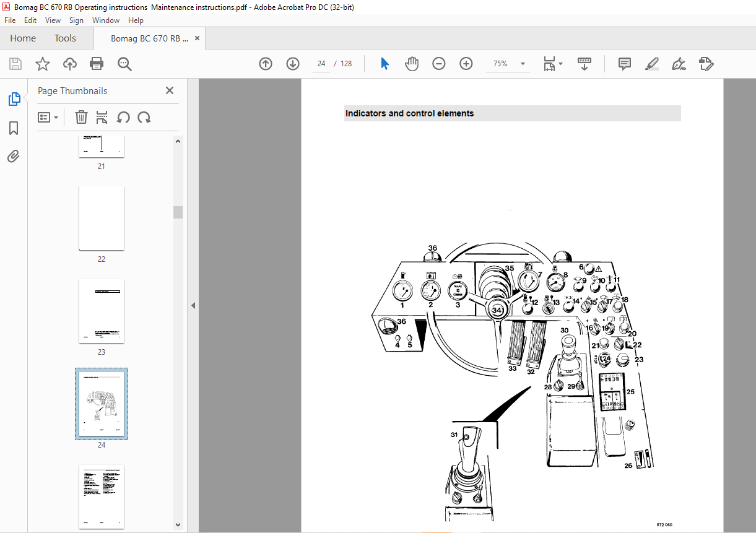Viewport: 756px width, 533px height.
Task: Open the View menu
Action: click(x=53, y=20)
